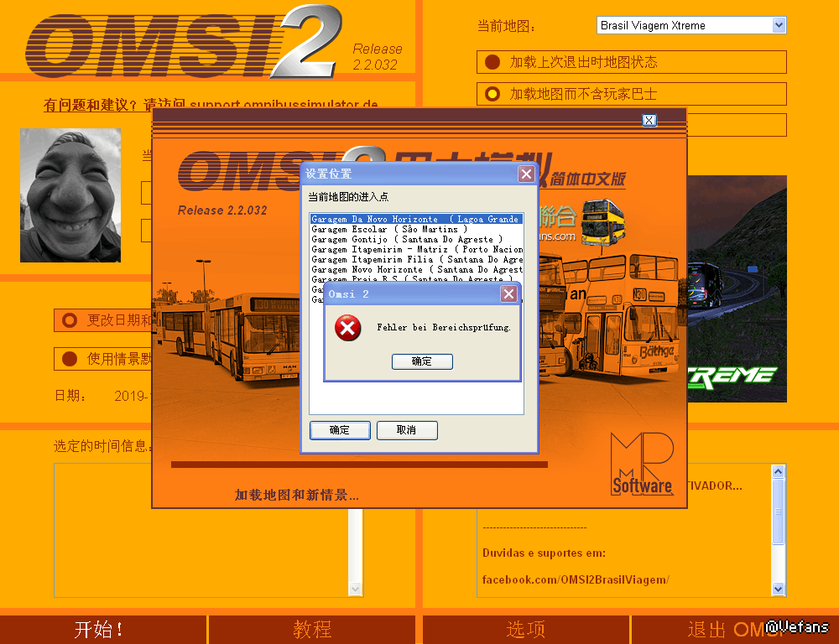
Task: Select Garagem Gontijo (Santana Do Agreste) entry
Action: [416, 239]
